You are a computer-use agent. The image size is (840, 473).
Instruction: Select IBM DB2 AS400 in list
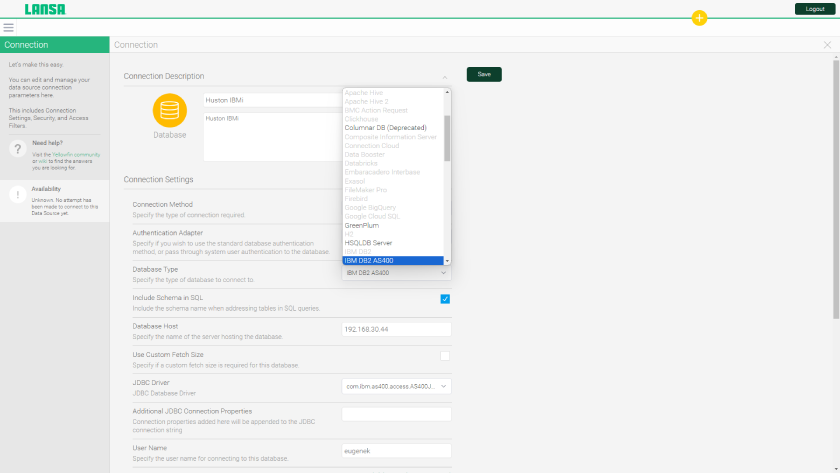coord(393,261)
